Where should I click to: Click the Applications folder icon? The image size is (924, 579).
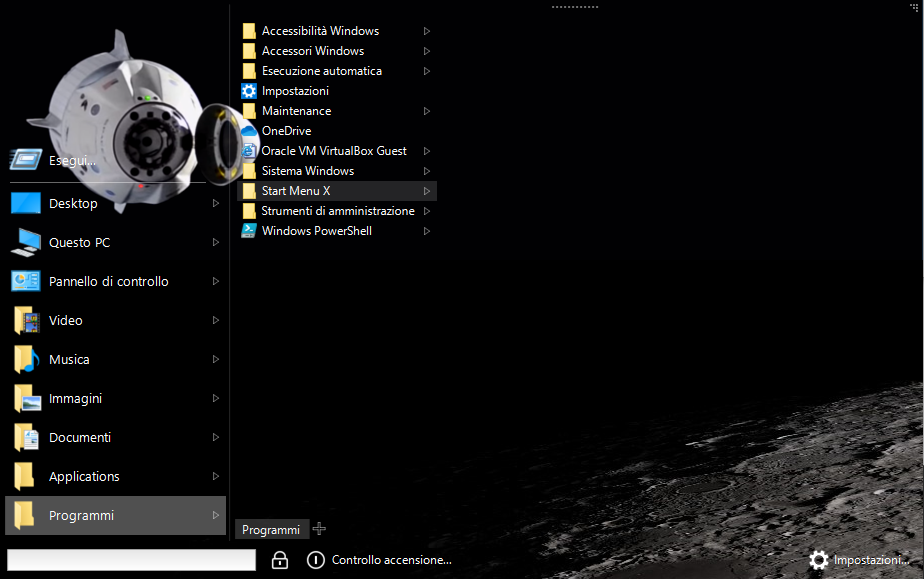click(x=24, y=476)
